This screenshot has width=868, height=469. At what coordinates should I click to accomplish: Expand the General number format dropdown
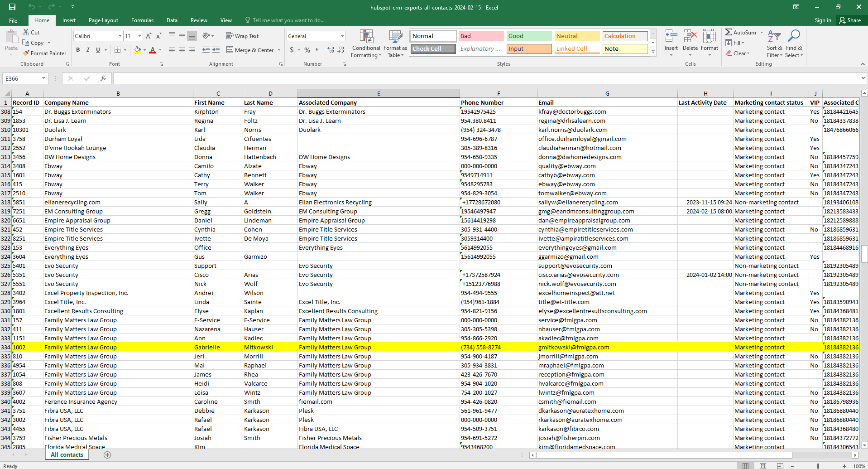point(342,36)
